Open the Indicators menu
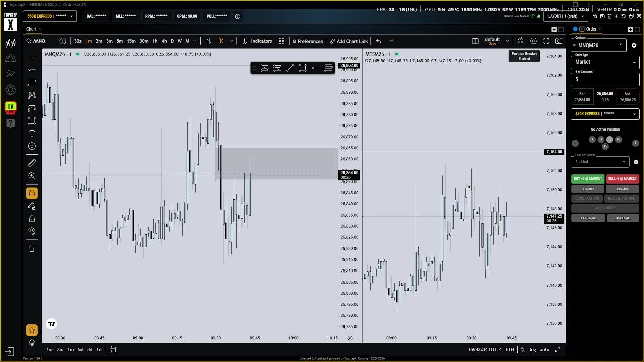This screenshot has height=362, width=644. [x=257, y=41]
